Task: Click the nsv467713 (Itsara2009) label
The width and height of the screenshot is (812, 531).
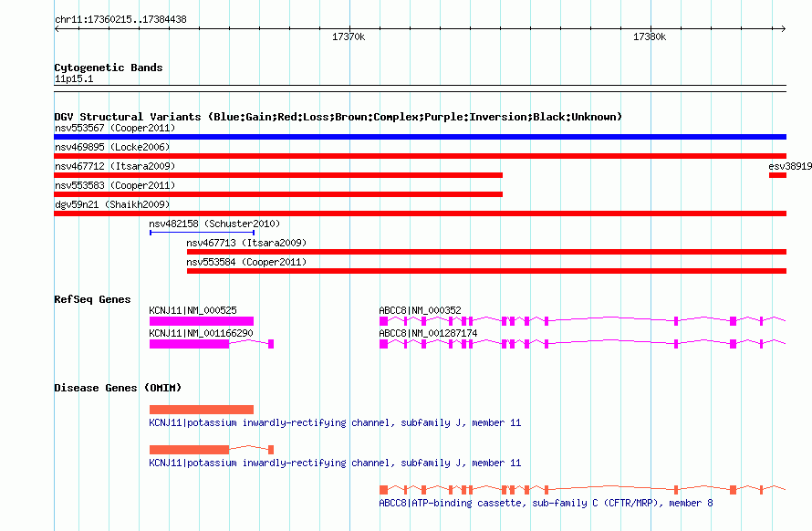Action: pyautogui.click(x=246, y=243)
